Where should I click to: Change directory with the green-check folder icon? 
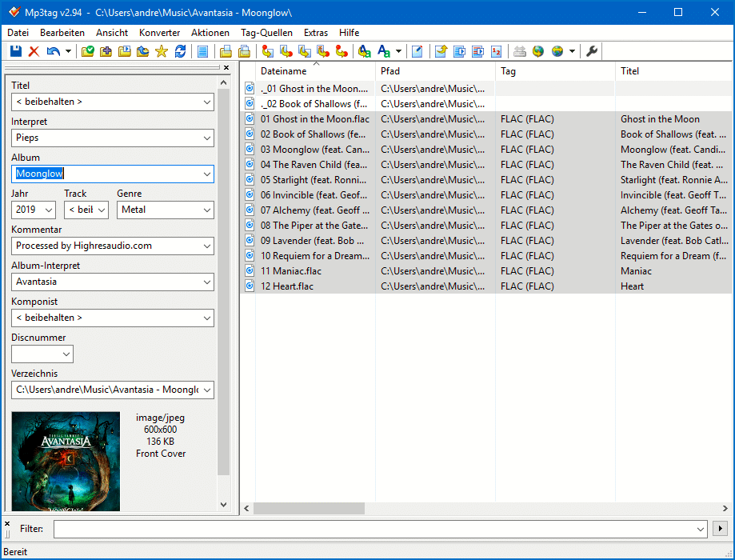[x=88, y=51]
